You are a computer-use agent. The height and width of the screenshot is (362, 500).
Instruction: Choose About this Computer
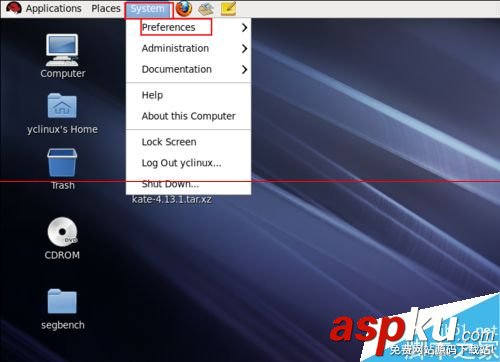tap(188, 116)
